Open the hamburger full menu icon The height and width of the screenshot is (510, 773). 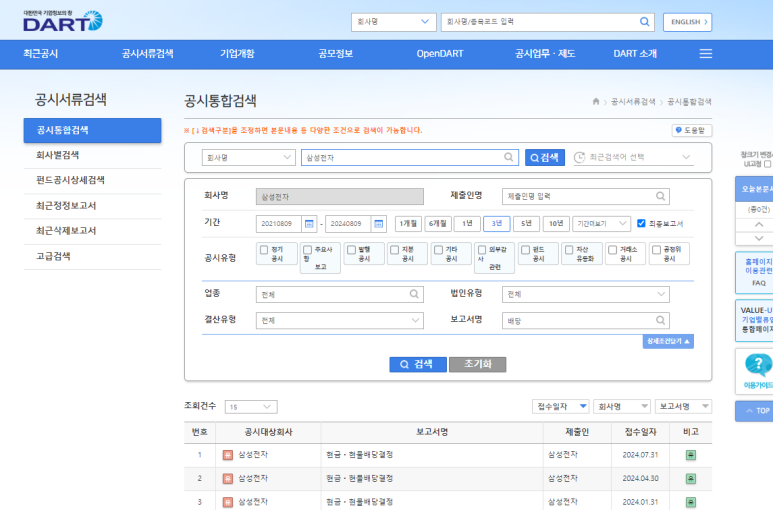(705, 54)
